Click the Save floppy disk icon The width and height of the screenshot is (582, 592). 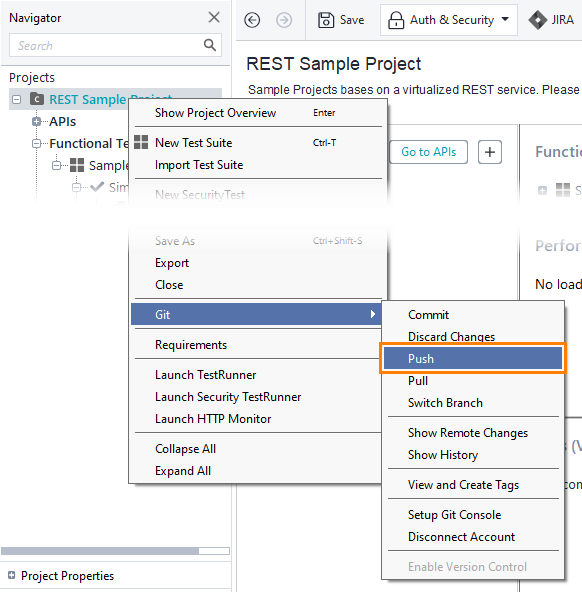[x=326, y=20]
